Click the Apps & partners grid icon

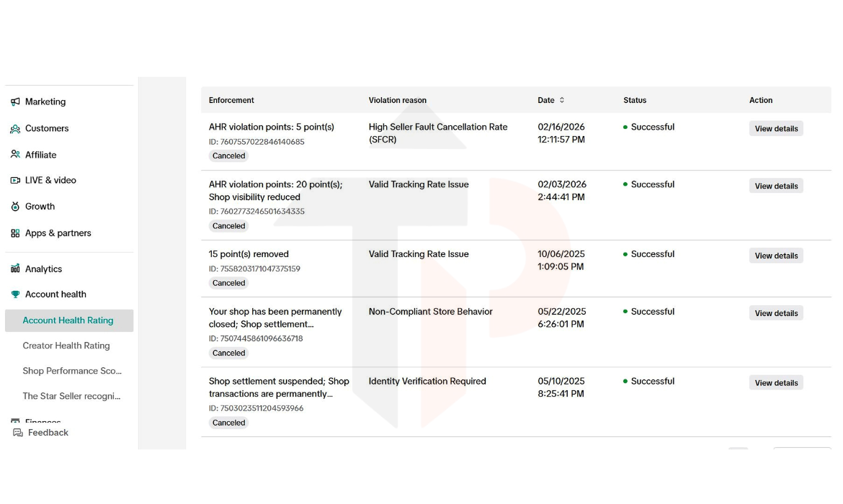pos(15,233)
